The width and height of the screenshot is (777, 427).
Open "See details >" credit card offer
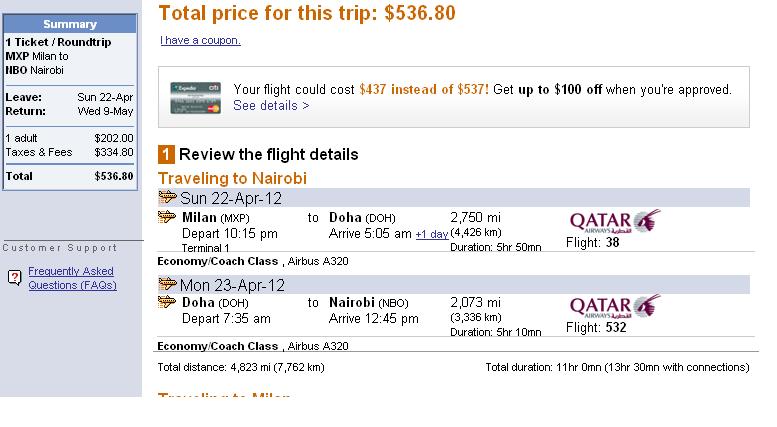(271, 106)
